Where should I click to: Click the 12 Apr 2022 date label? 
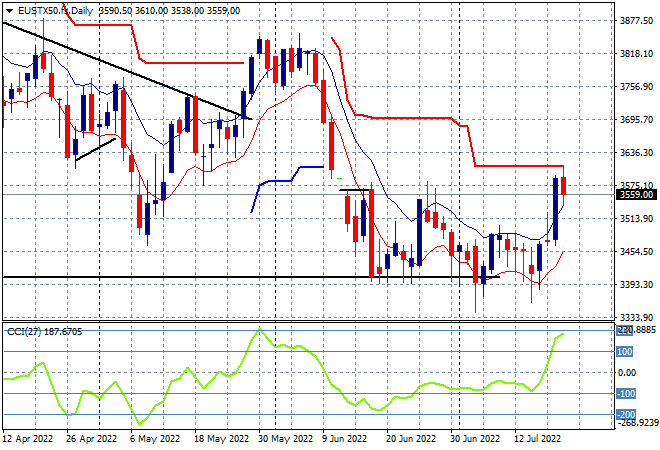coord(28,439)
